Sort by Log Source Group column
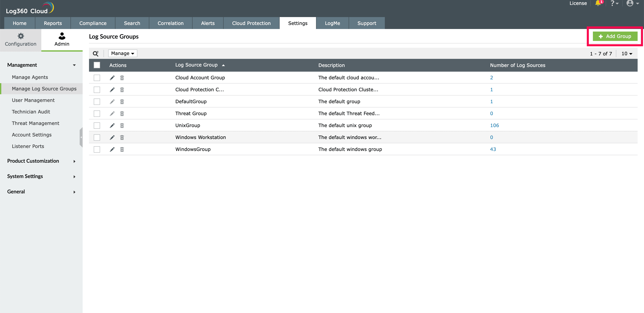Image resolution: width=644 pixels, height=313 pixels. [x=196, y=65]
